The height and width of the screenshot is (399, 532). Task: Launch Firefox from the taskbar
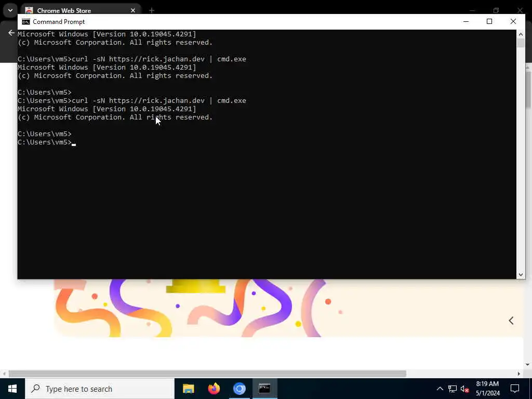pos(214,389)
